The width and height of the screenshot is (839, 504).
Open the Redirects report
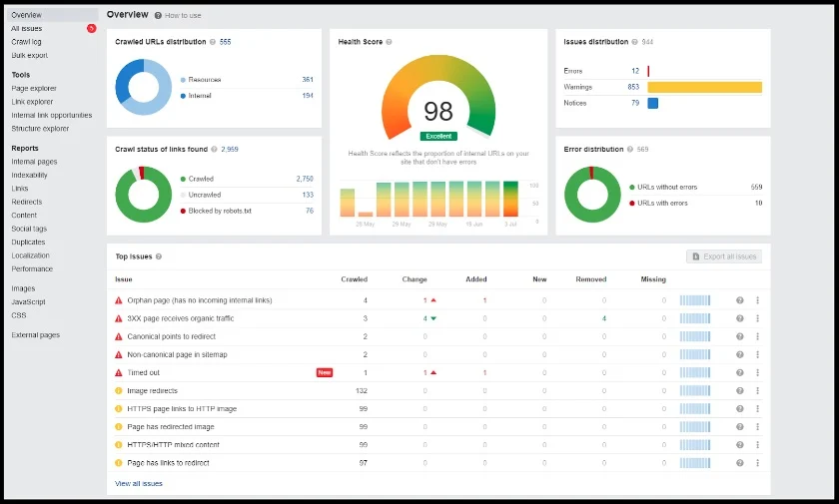pyautogui.click(x=26, y=202)
